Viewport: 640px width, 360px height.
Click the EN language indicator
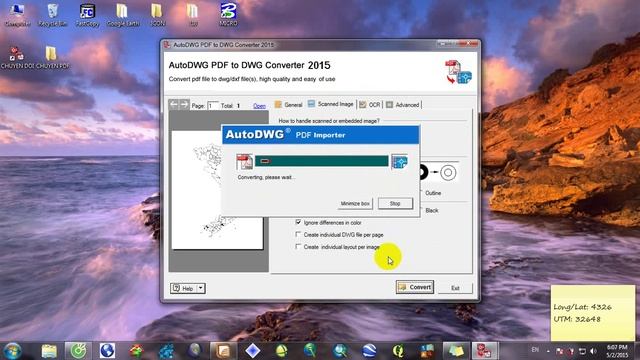(535, 350)
